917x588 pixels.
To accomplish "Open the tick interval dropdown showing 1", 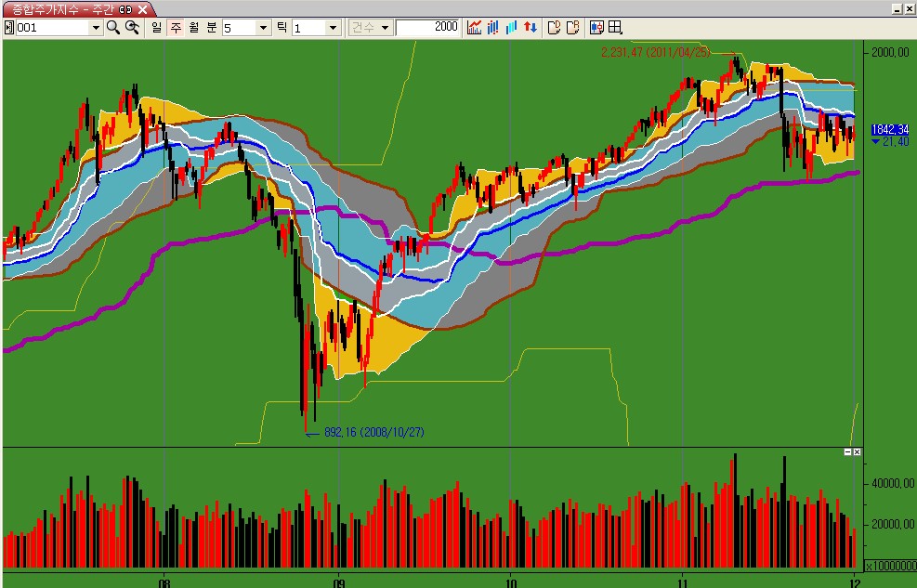I will (333, 28).
